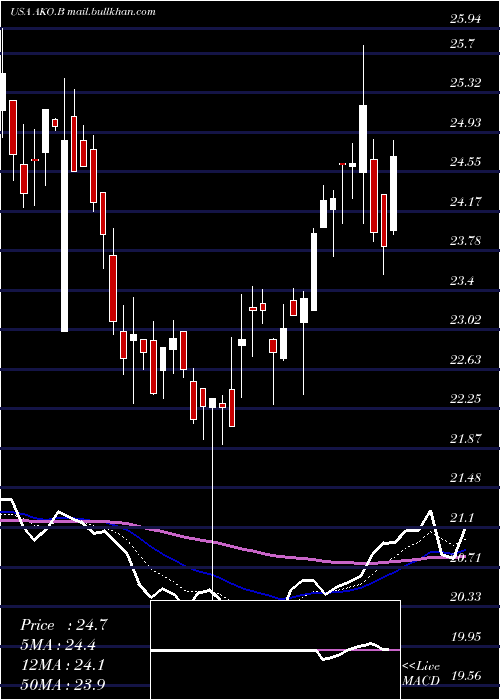500x700 pixels.
Task: Click the '50MA : 23.9' readout
Action: [62, 683]
